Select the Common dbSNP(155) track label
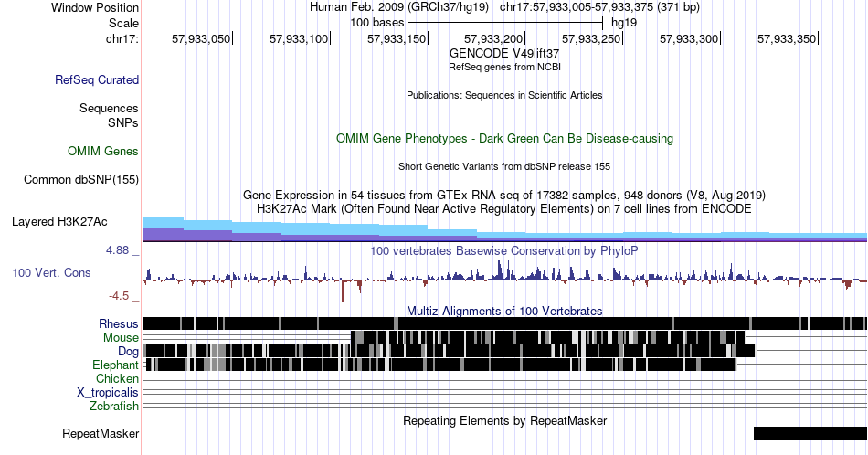Screen dimensions: 868x455 [x=80, y=179]
